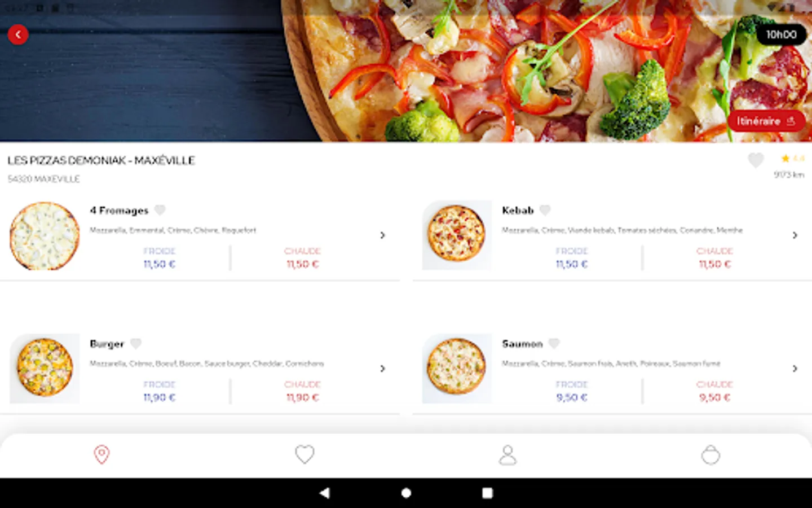Tap the Android home circle button
This screenshot has width=812, height=508.
[406, 493]
